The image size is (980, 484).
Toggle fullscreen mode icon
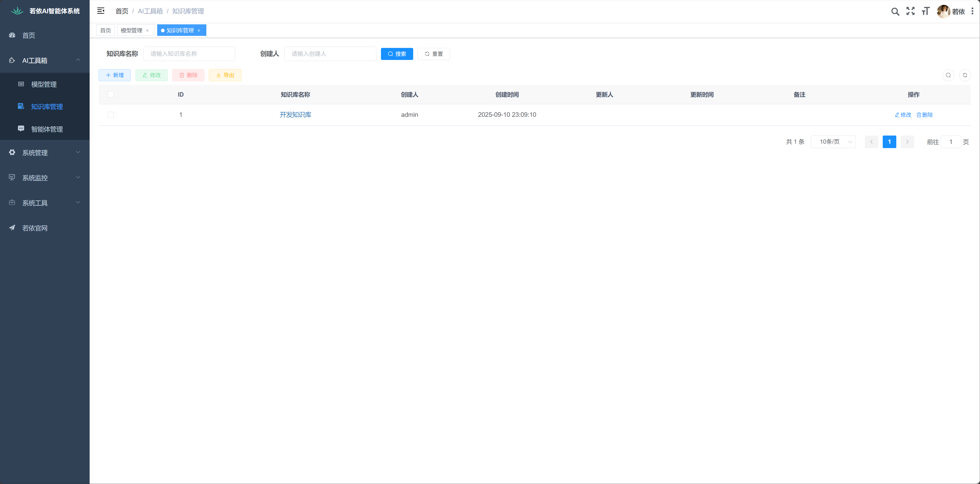point(910,12)
